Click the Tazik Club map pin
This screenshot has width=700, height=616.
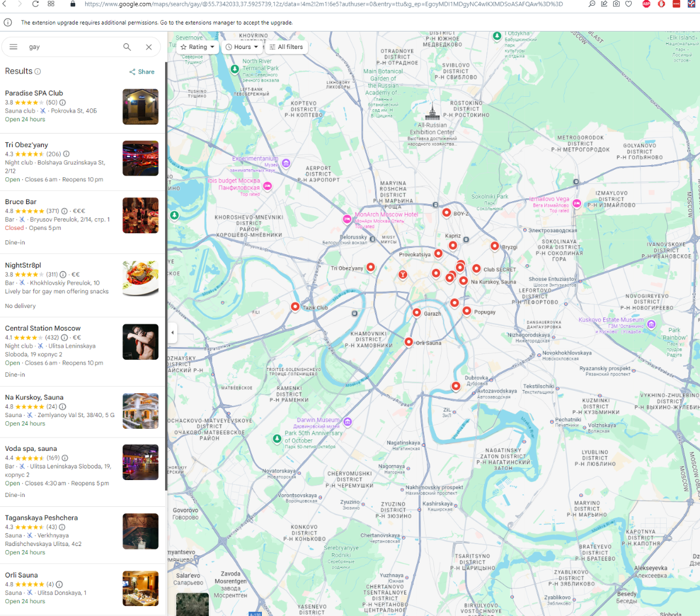tap(295, 307)
